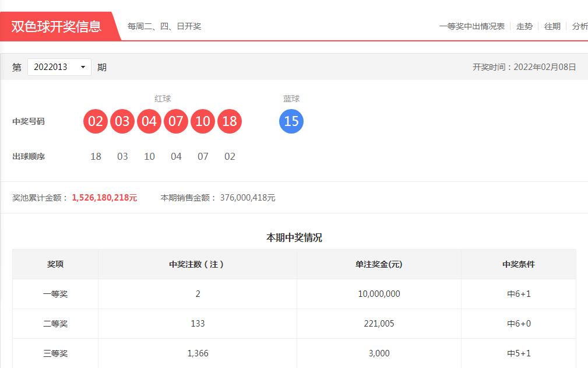This screenshot has width=588, height=368.
Task: Click the third prize amount 3,000
Action: [x=379, y=353]
